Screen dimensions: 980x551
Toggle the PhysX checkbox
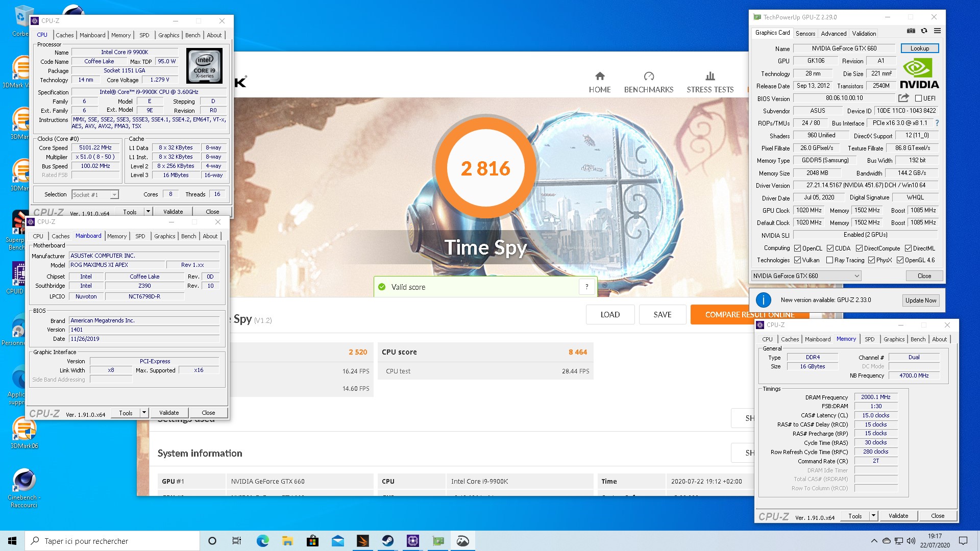[871, 260]
